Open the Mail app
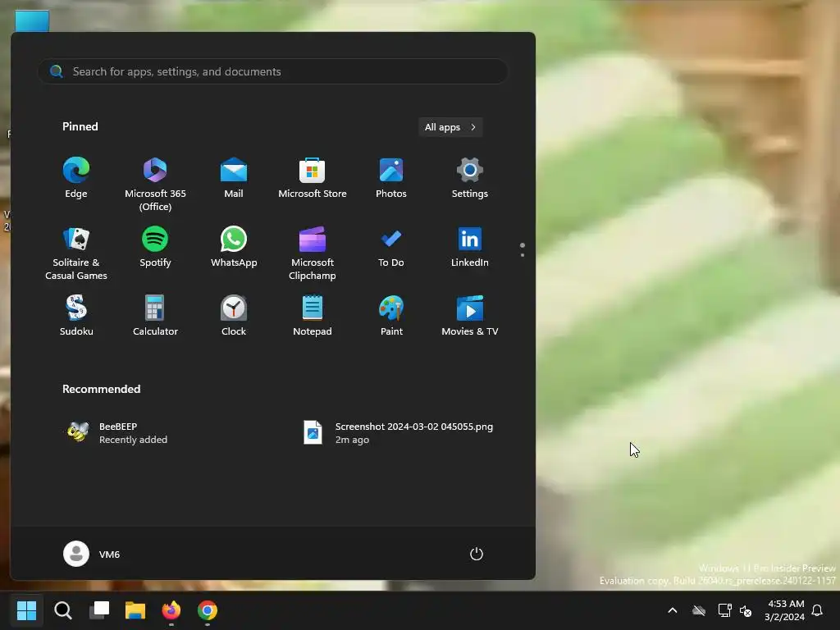 point(234,179)
